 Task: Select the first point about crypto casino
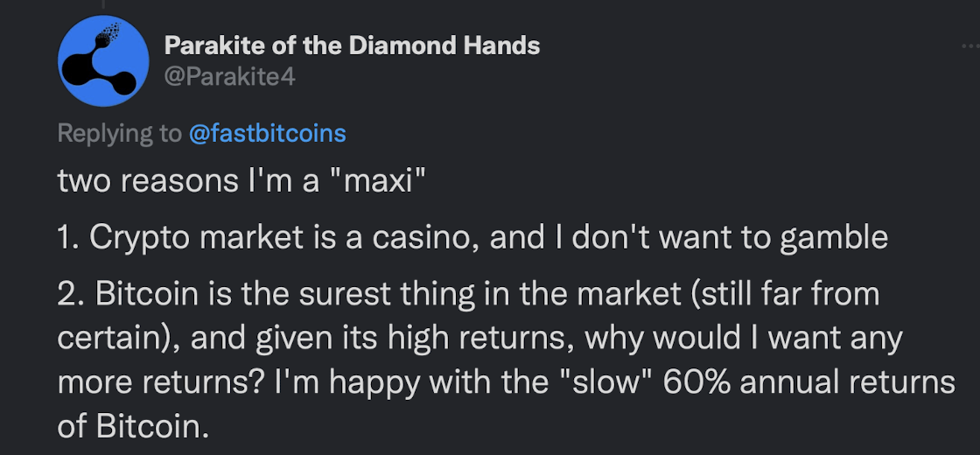coord(472,237)
